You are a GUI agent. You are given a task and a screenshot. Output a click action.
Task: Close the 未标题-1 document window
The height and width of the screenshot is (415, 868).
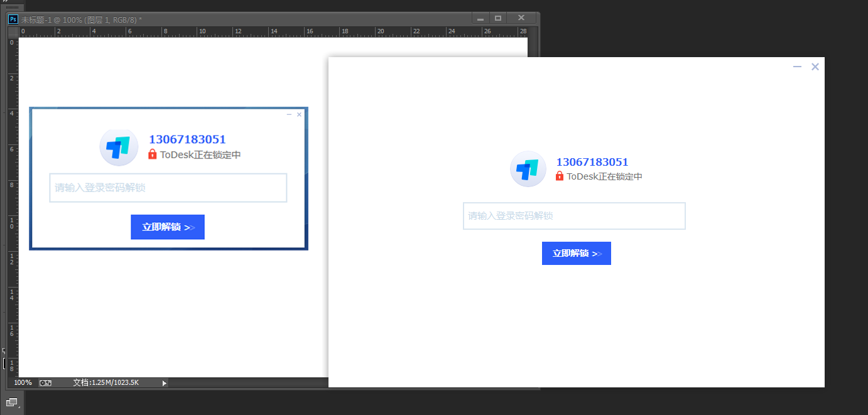[x=521, y=18]
